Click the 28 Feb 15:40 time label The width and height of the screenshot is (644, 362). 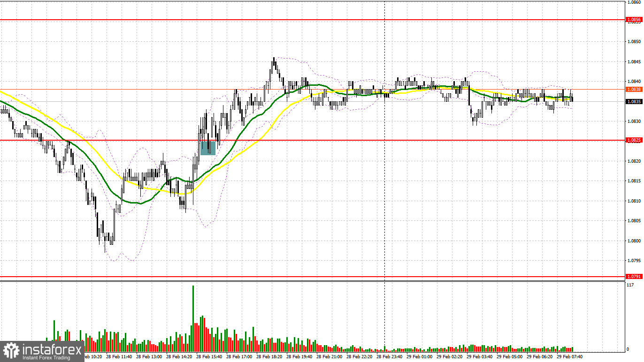(x=209, y=356)
